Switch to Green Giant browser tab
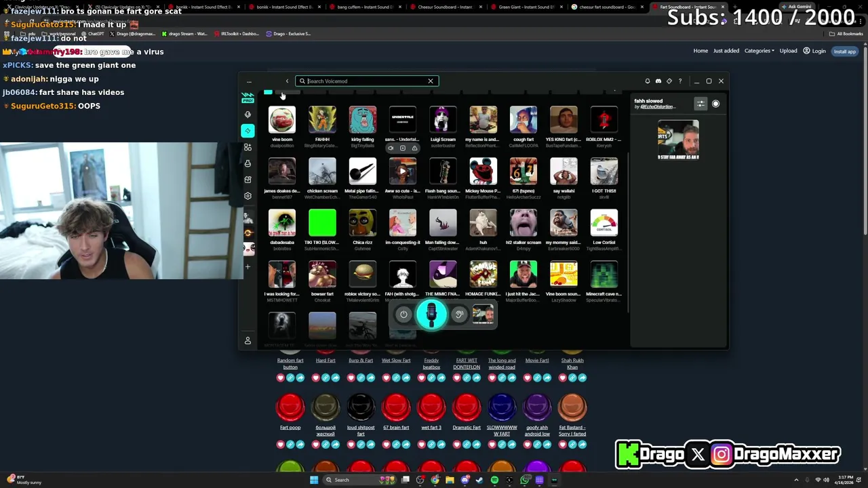Screen dimensions: 868x488 point(527,7)
